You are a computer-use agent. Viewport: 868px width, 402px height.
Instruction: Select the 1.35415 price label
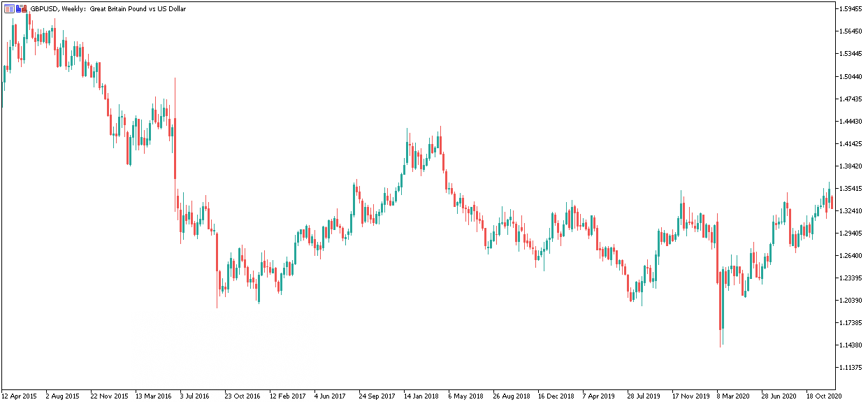pos(851,188)
